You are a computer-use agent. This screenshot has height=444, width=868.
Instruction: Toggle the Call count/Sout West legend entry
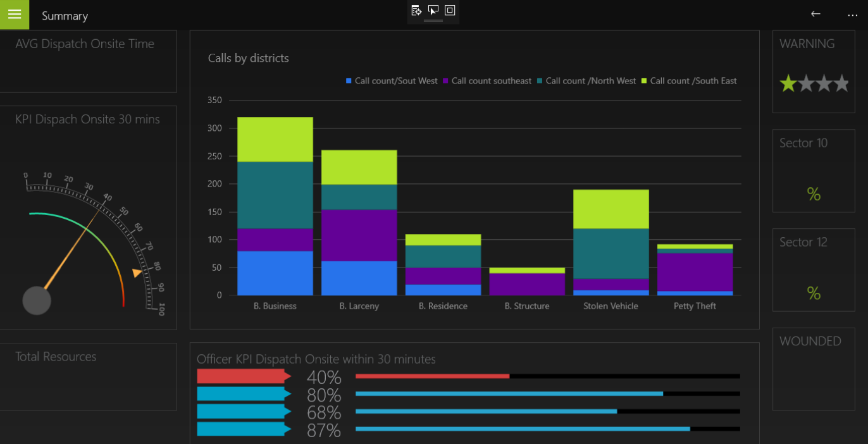tap(392, 81)
